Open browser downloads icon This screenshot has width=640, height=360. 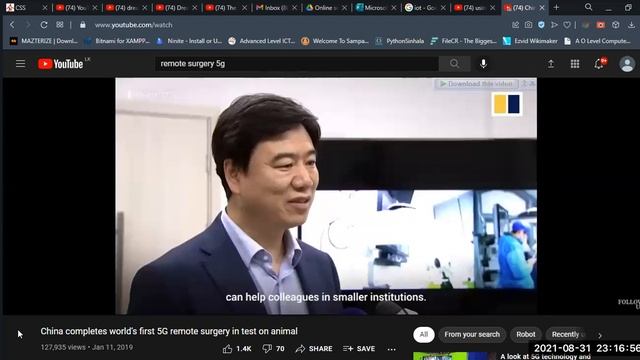631,25
